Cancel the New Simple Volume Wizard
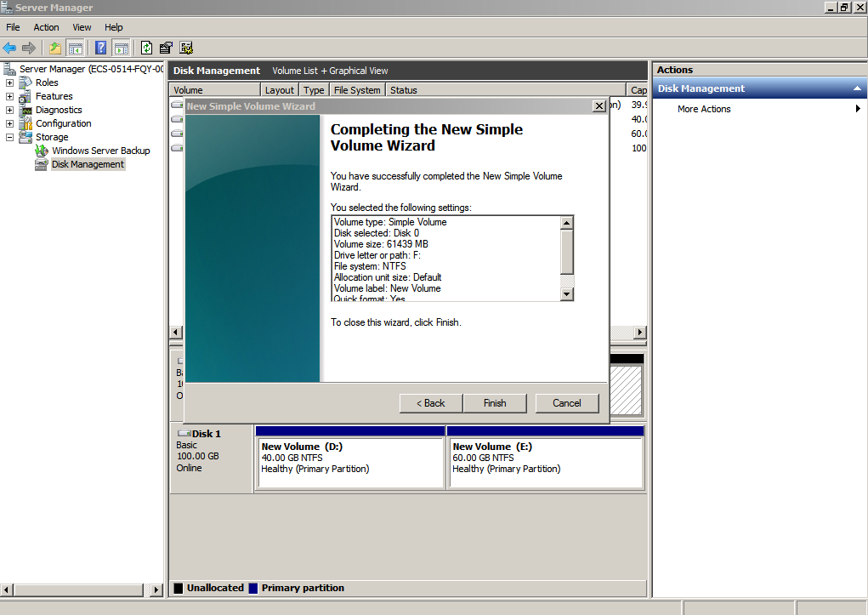Image resolution: width=868 pixels, height=615 pixels. [x=567, y=403]
